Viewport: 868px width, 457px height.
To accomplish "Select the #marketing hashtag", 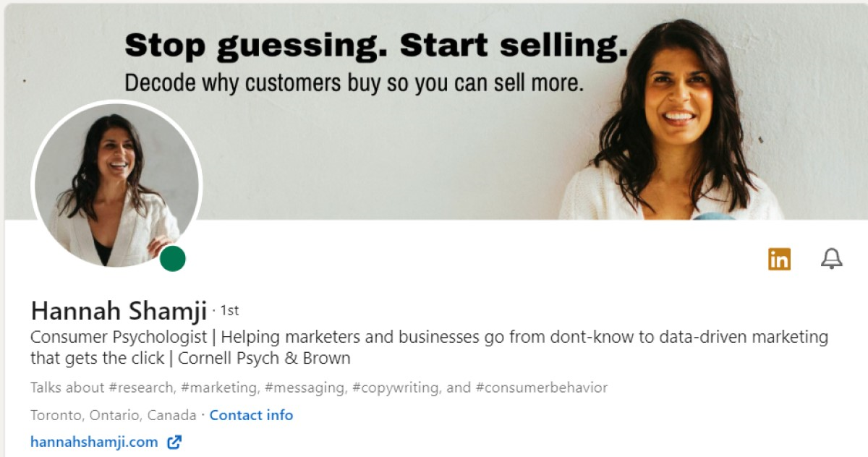I will click(x=218, y=388).
